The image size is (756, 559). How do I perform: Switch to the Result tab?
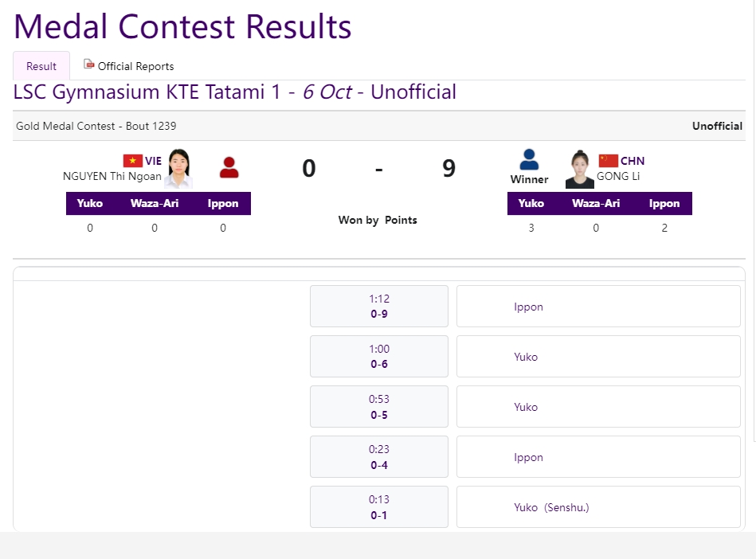coord(41,66)
